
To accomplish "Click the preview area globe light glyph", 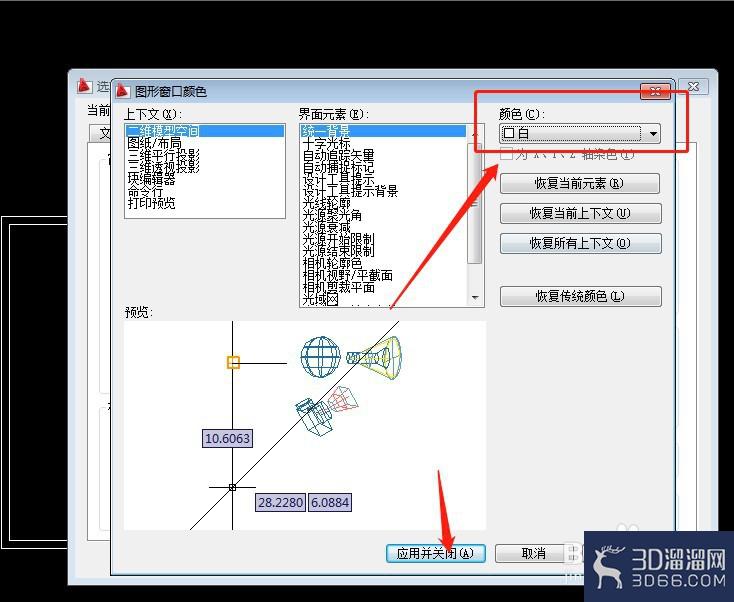I will 321,356.
